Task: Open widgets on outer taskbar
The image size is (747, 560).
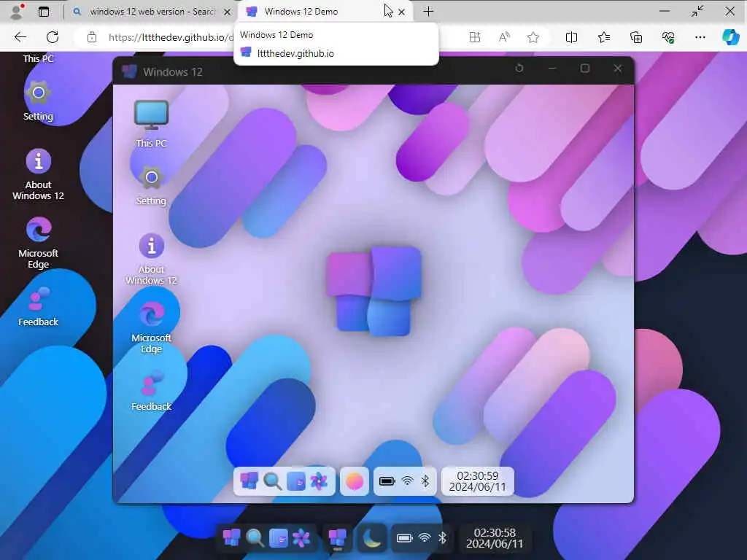Action: coord(278,538)
